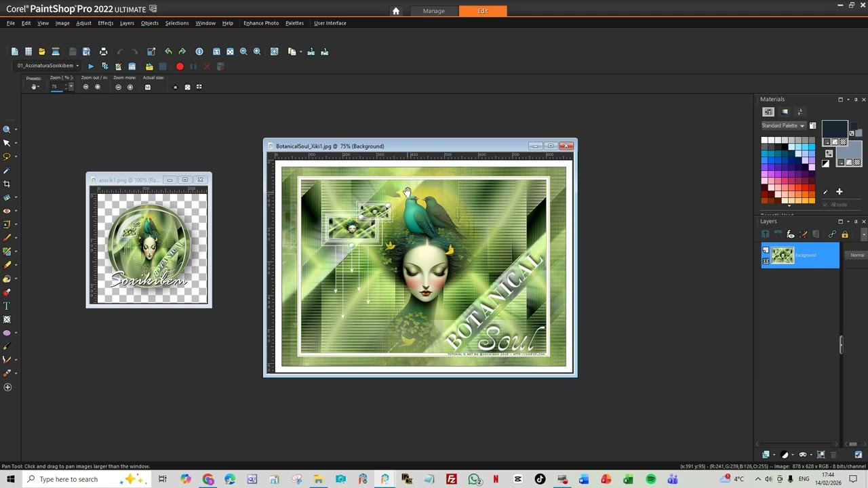Open the Effects menu

(x=105, y=23)
